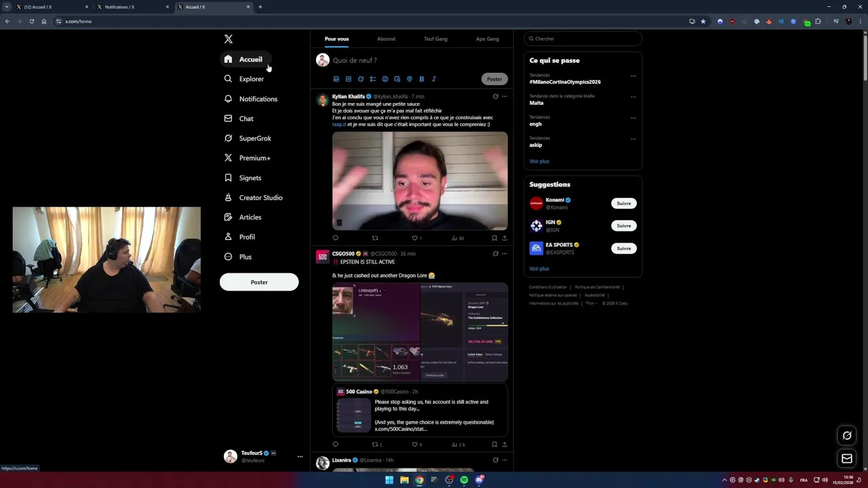The image size is (868, 488).
Task: Toggle bold formatting in composer
Action: tap(421, 79)
